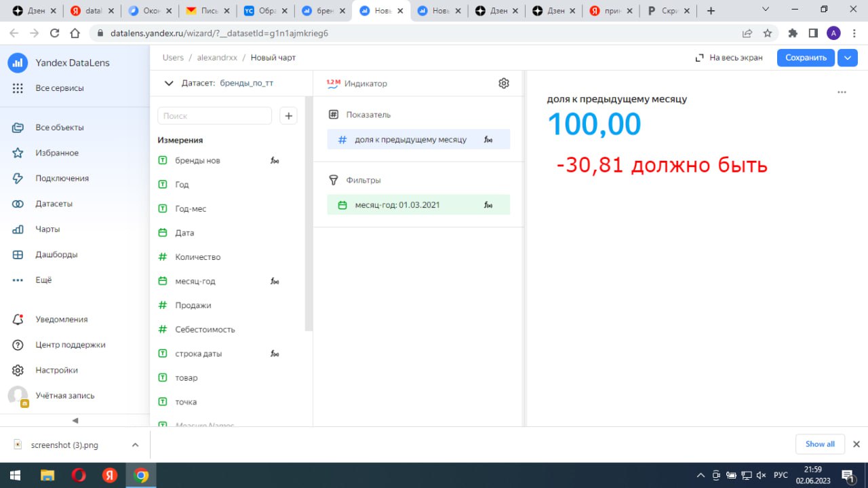Viewport: 868px width, 488px height.
Task: Open Датасеты in sidebar
Action: (x=54, y=204)
